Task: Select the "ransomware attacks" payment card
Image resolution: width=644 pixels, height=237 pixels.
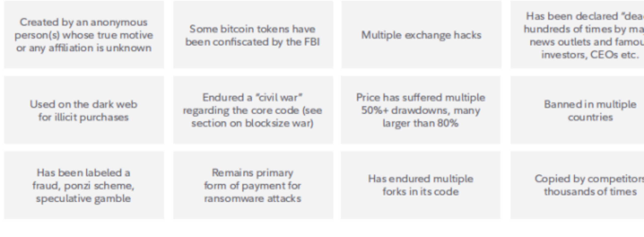Action: 253,185
